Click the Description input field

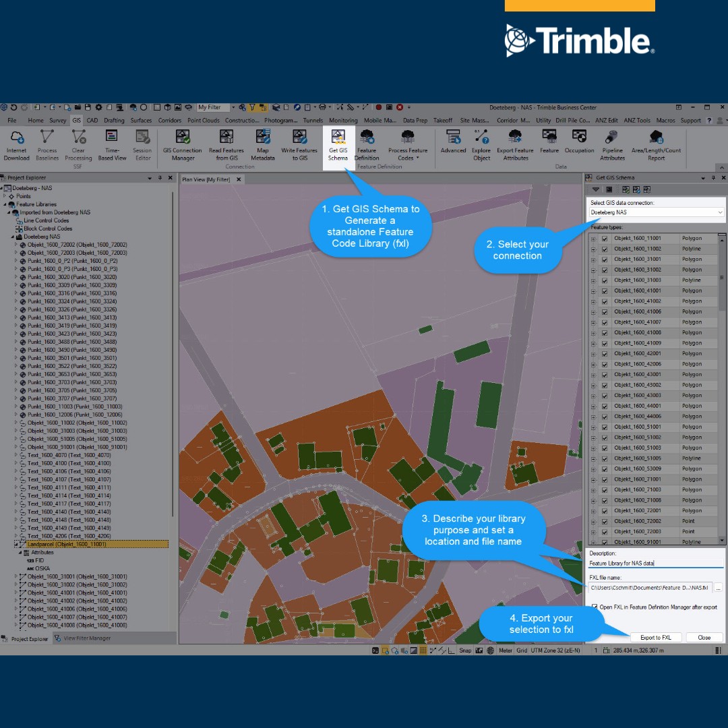pos(656,563)
